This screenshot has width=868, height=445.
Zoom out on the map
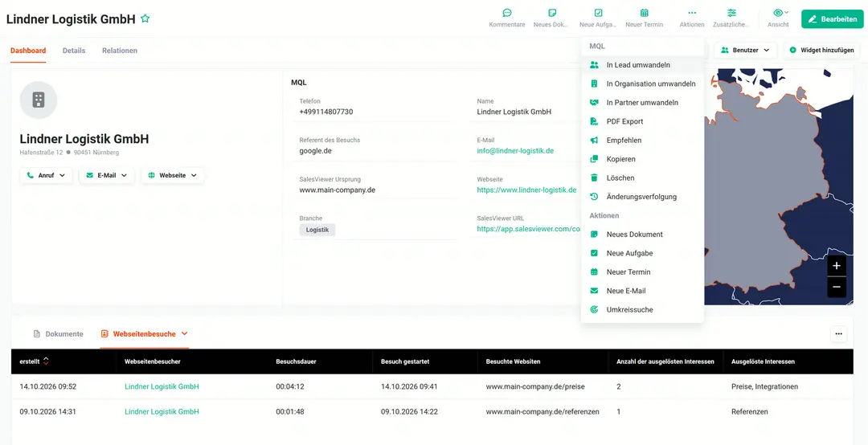(837, 287)
